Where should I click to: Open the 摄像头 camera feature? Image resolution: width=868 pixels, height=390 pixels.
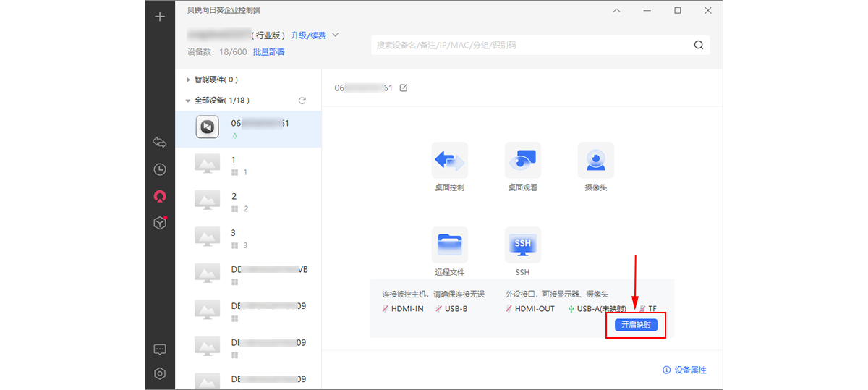click(x=595, y=161)
